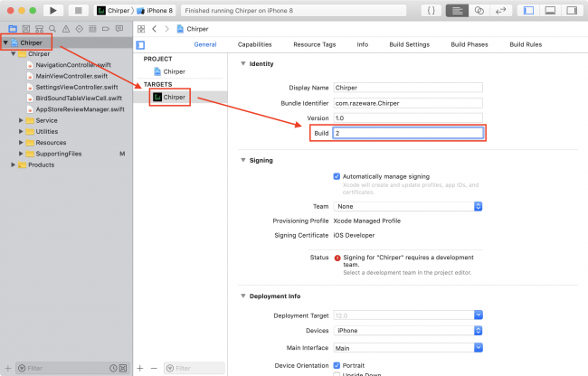Expand the Products folder
Viewport: 588px width, 376px height.
(x=14, y=164)
